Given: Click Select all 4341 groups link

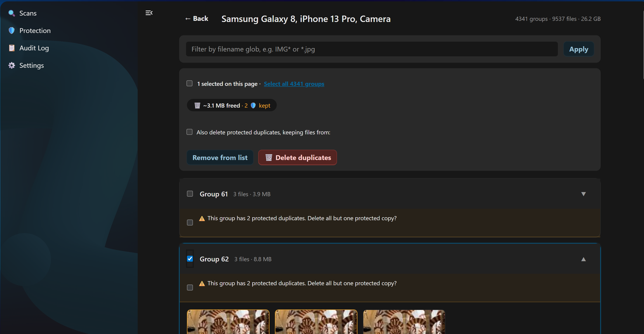Looking at the screenshot, I should (x=294, y=84).
